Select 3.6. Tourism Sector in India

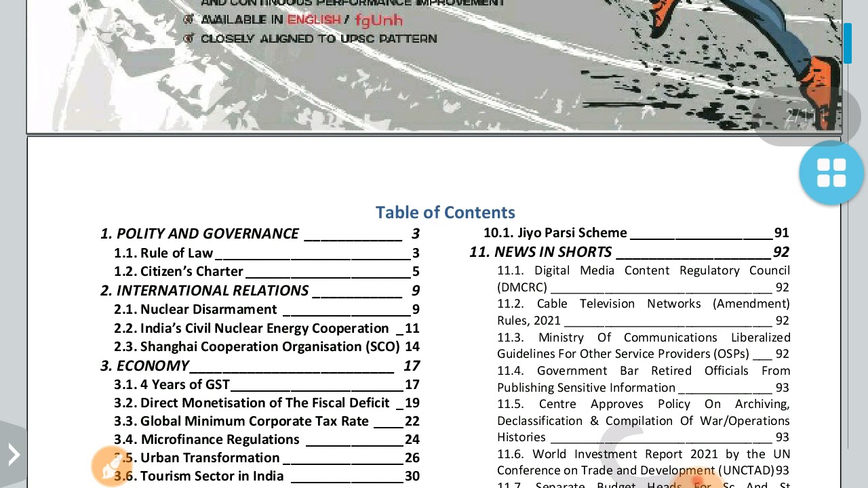tap(267, 476)
